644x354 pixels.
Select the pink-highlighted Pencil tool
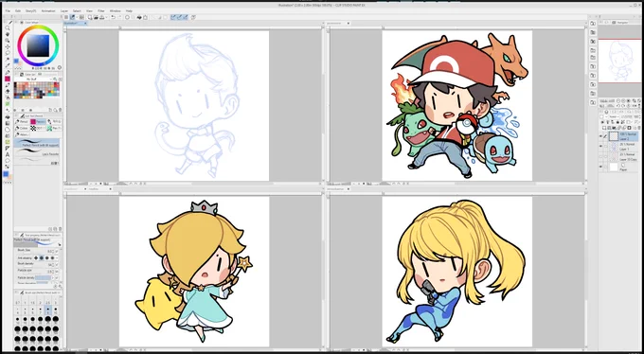coord(8,79)
